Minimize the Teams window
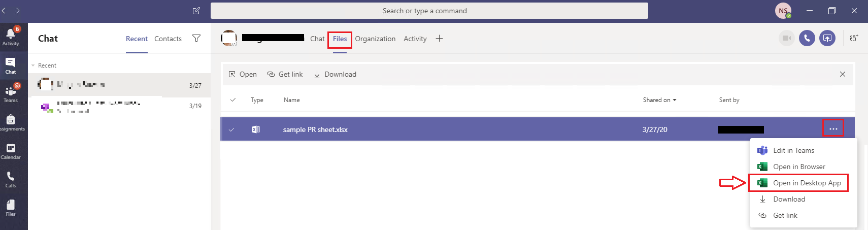Screen dimensions: 868x230 (x=810, y=11)
